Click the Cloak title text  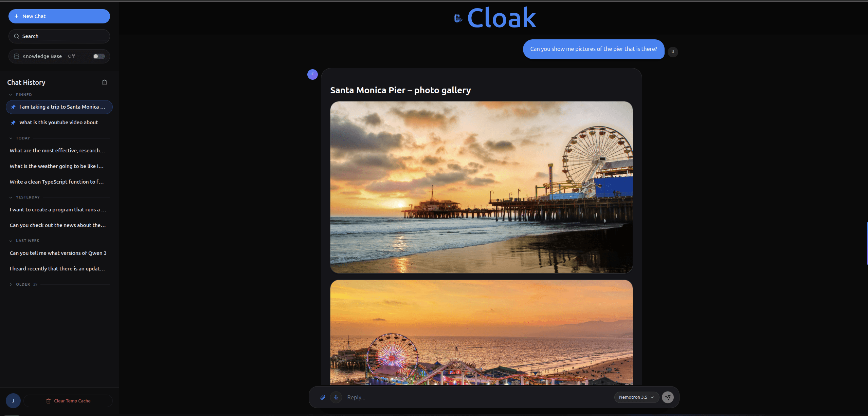tap(502, 18)
